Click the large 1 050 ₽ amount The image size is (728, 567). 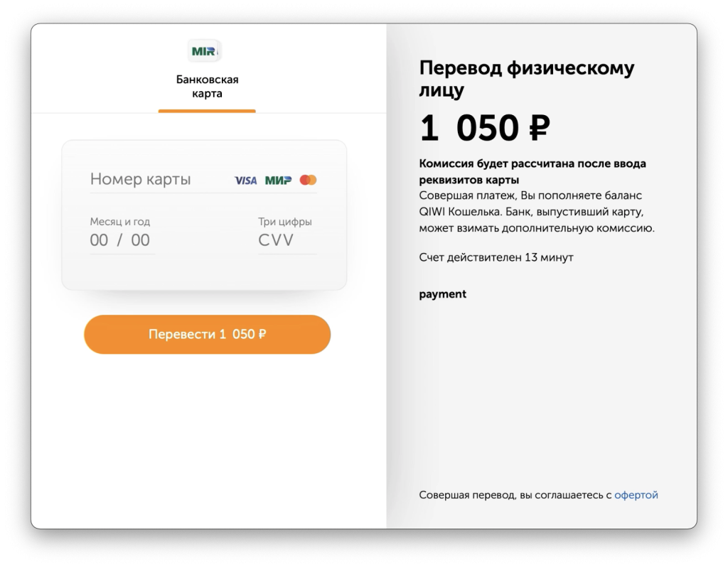point(485,129)
